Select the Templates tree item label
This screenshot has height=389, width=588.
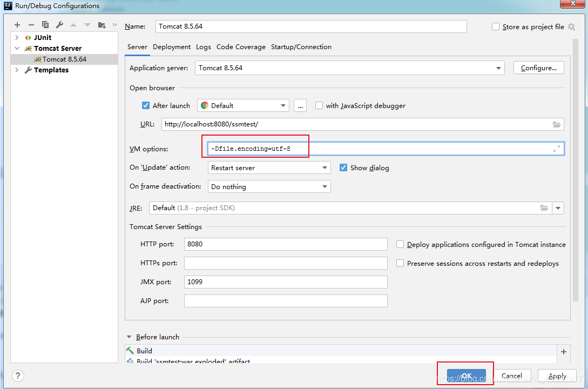(51, 70)
